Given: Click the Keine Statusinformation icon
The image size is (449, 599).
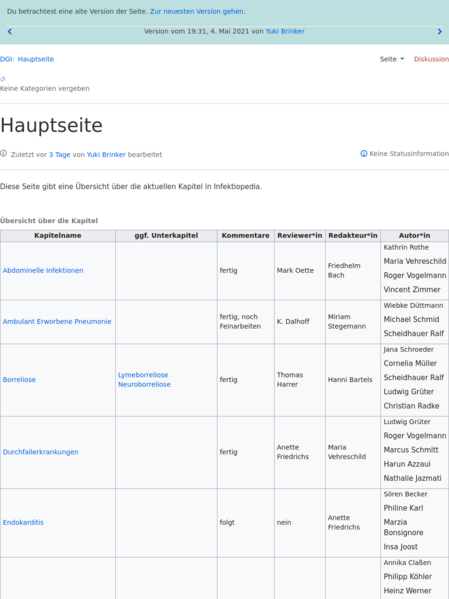Looking at the screenshot, I should (364, 154).
